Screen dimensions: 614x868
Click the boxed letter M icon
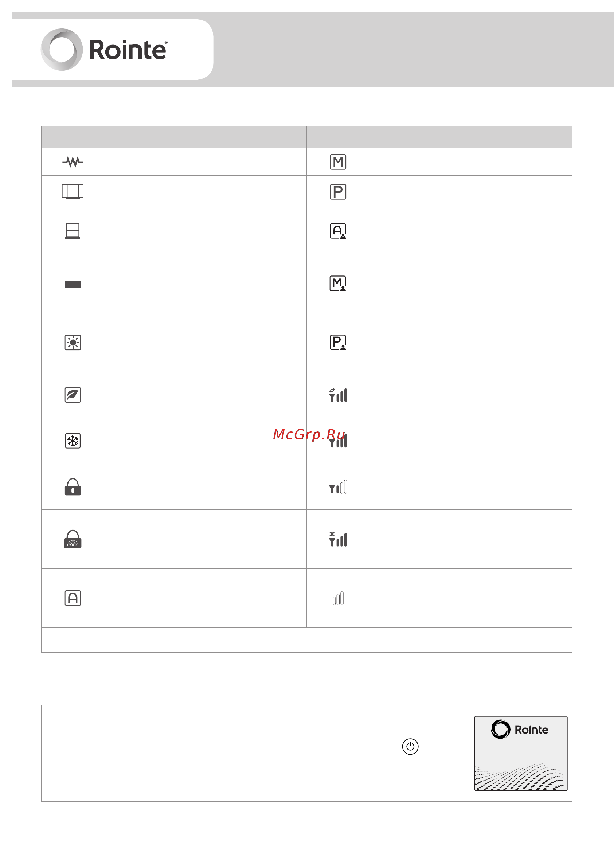(x=338, y=162)
